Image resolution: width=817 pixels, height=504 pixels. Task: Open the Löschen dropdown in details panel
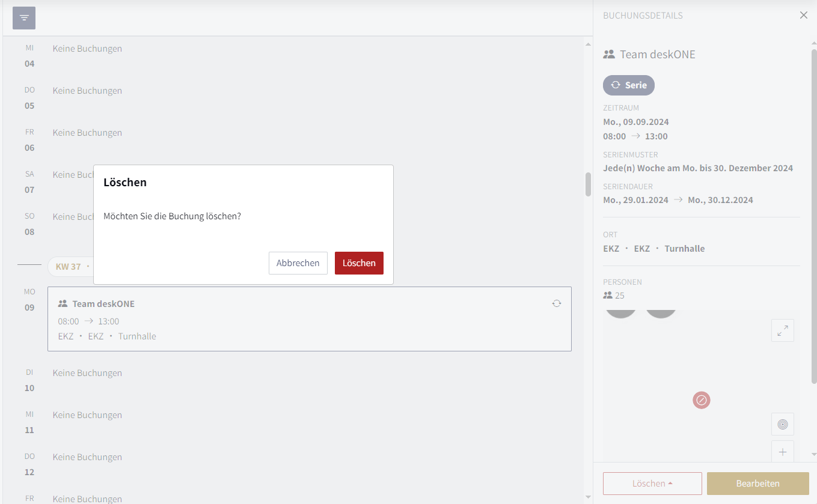pyautogui.click(x=652, y=484)
